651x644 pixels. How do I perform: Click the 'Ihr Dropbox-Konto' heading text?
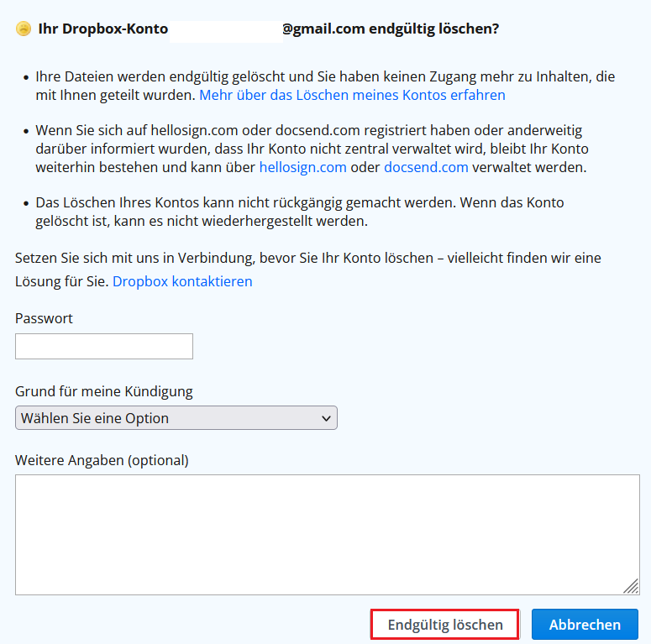pyautogui.click(x=103, y=29)
